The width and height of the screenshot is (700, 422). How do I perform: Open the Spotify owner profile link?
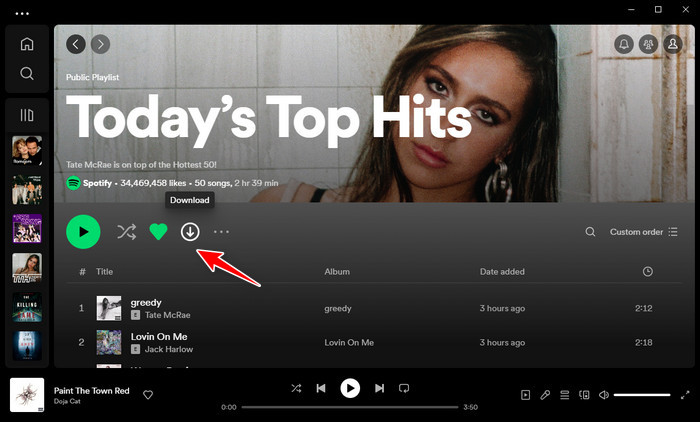97,183
